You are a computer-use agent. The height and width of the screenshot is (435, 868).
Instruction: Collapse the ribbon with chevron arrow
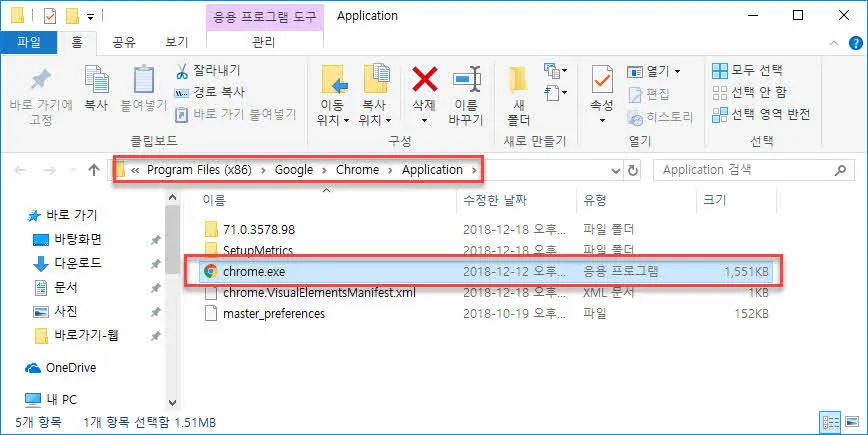(834, 43)
